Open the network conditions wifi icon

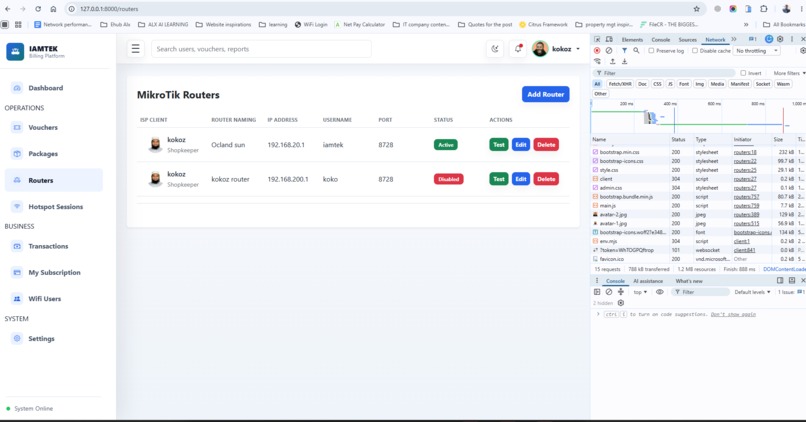point(597,61)
